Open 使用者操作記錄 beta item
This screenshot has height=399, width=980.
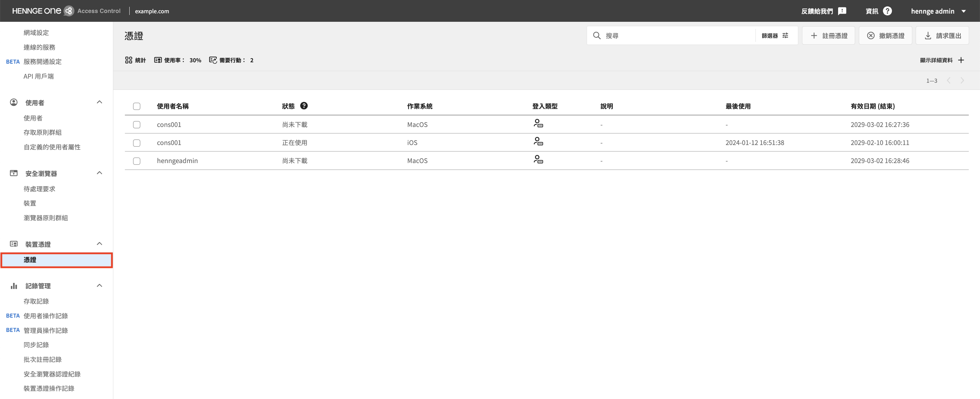[46, 316]
